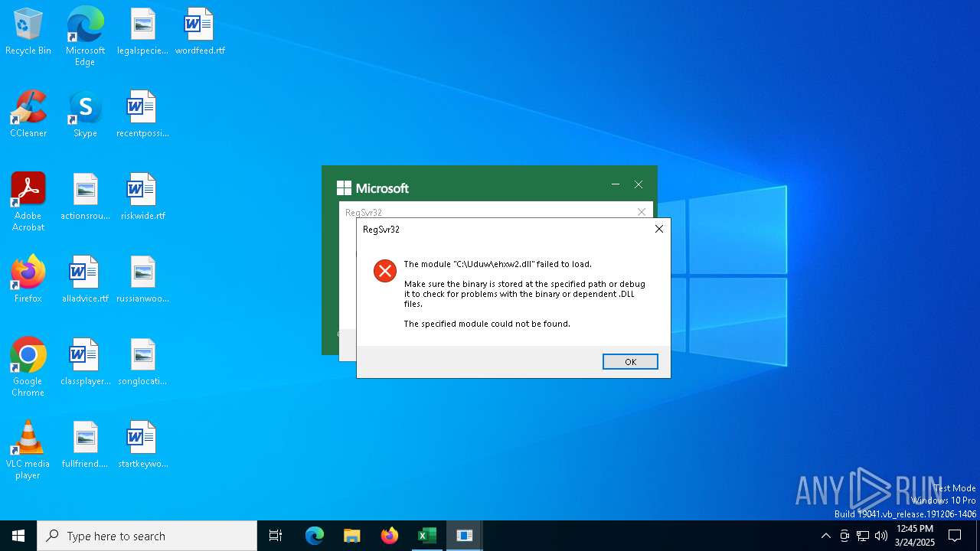Select the Adobe Acrobat desktop shortcut
980x551 pixels.
pyautogui.click(x=28, y=202)
